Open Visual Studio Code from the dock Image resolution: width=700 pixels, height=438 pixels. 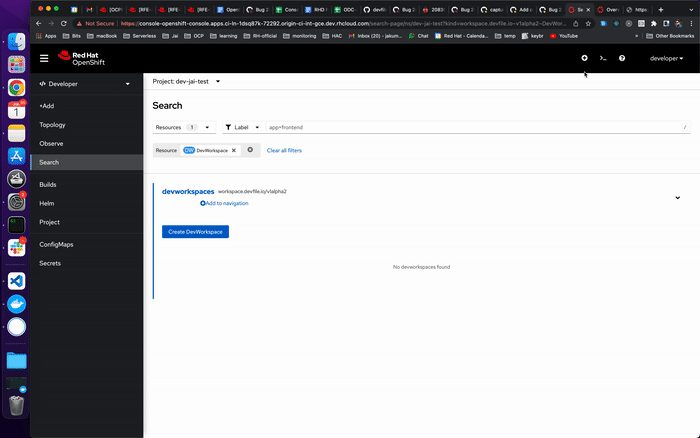pyautogui.click(x=17, y=281)
